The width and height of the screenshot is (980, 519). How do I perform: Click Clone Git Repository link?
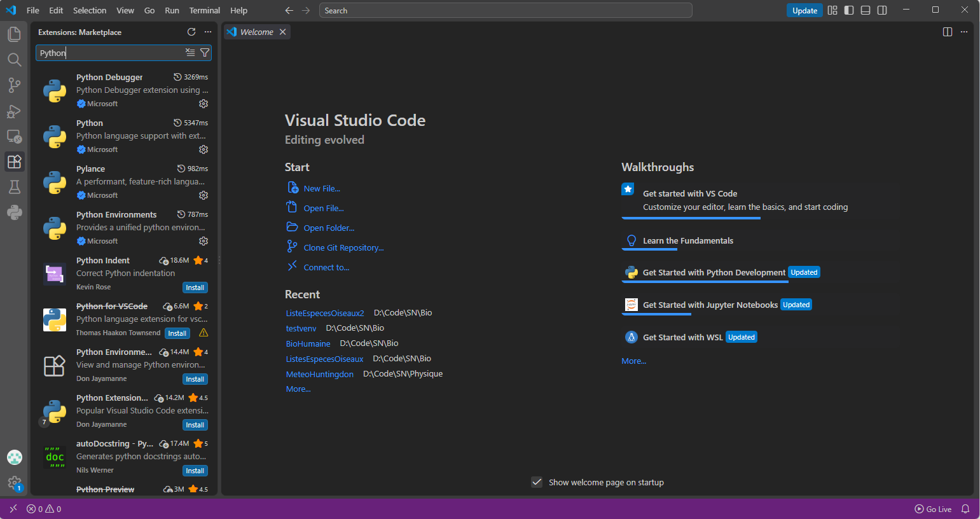(343, 248)
